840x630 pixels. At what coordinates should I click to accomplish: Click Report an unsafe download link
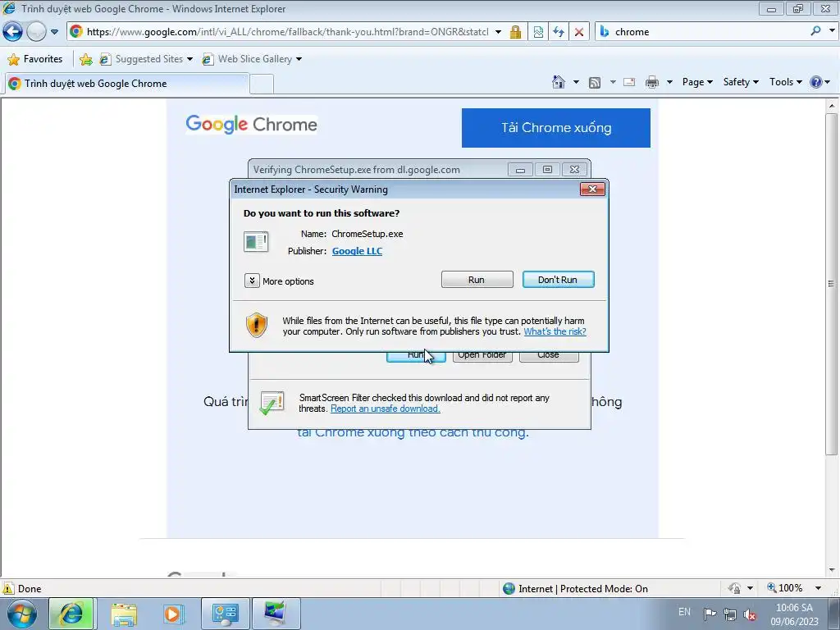[x=386, y=409]
